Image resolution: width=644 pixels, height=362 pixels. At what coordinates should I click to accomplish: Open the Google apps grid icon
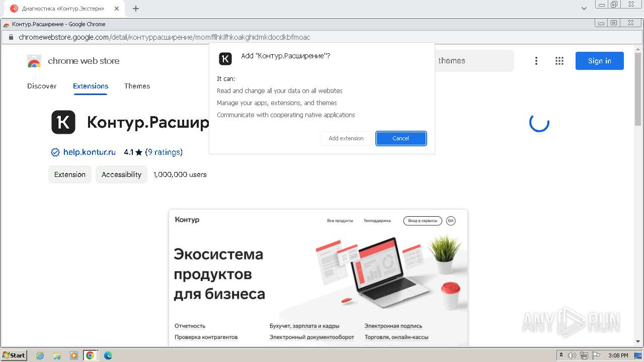coord(559,61)
